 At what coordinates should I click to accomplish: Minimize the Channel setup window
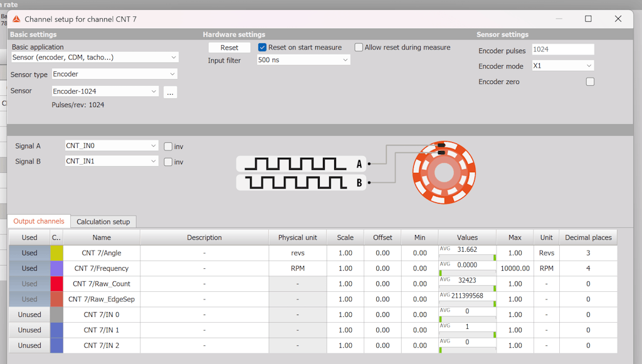[559, 19]
